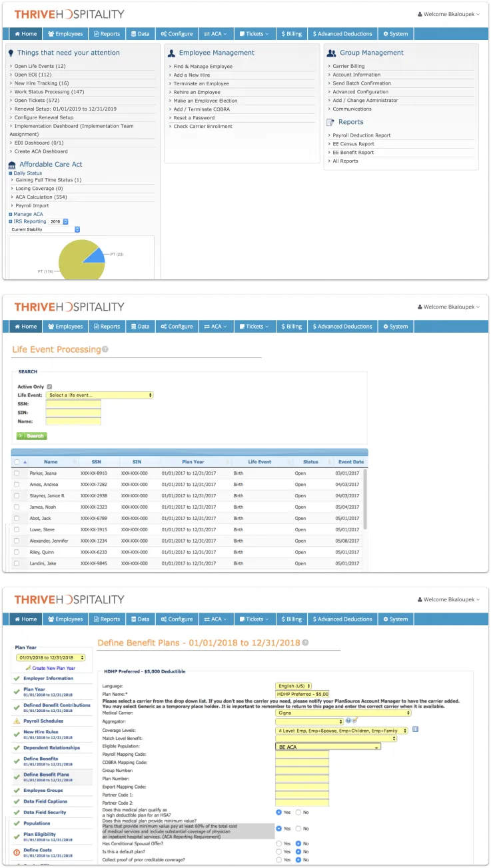This screenshot has width=491, height=868.
Task: Open Open Life Events (12) link
Action: (40, 66)
